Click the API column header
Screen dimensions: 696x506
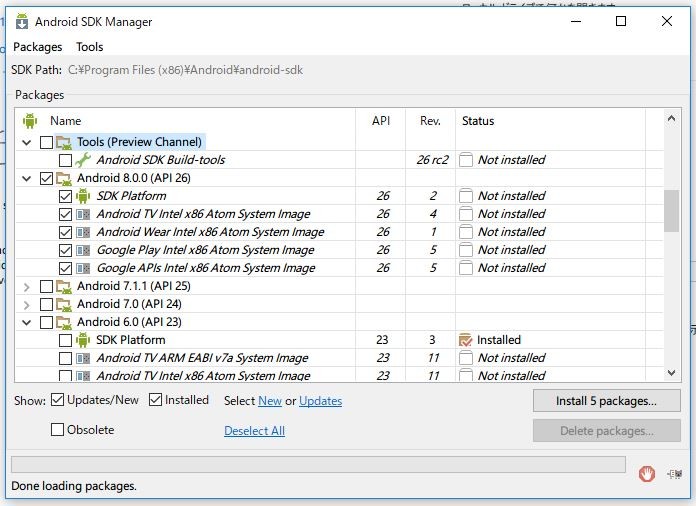(x=381, y=121)
